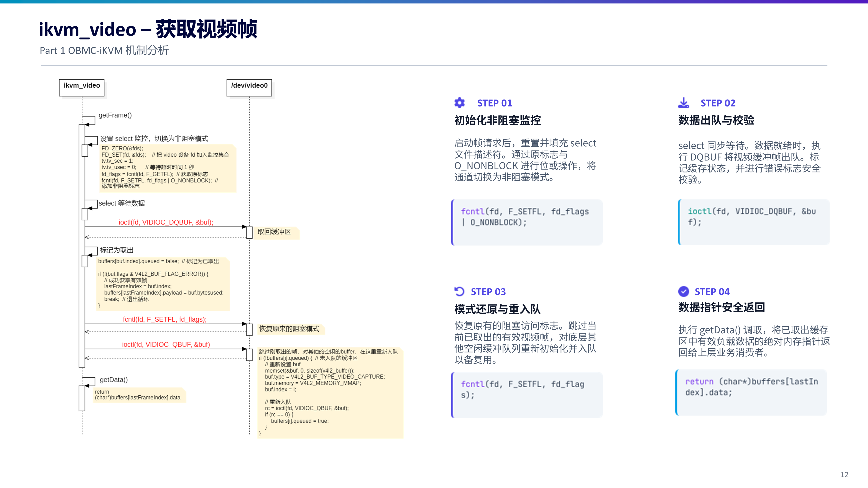Click the download icon beside STEP 02
868x488 pixels.
[x=684, y=103]
